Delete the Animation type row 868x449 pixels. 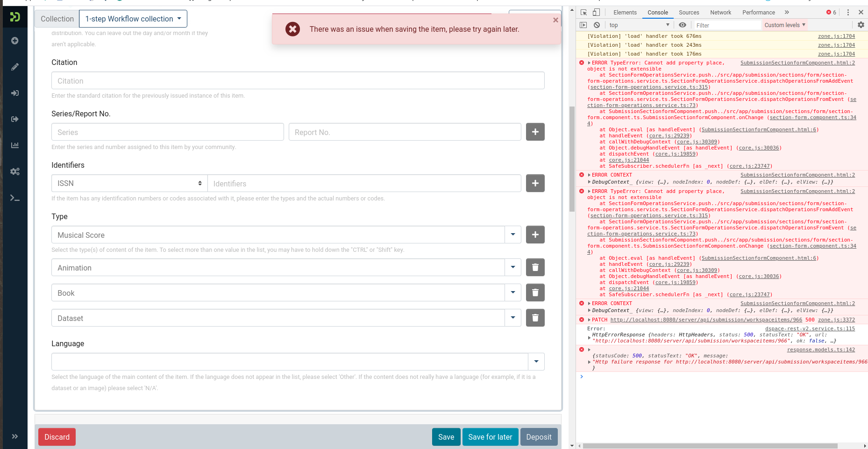coord(535,267)
